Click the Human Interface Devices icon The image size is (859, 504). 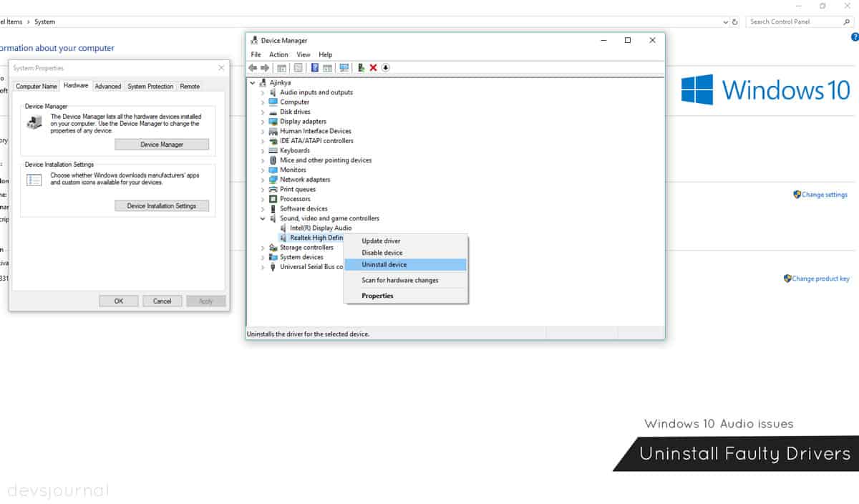[273, 131]
